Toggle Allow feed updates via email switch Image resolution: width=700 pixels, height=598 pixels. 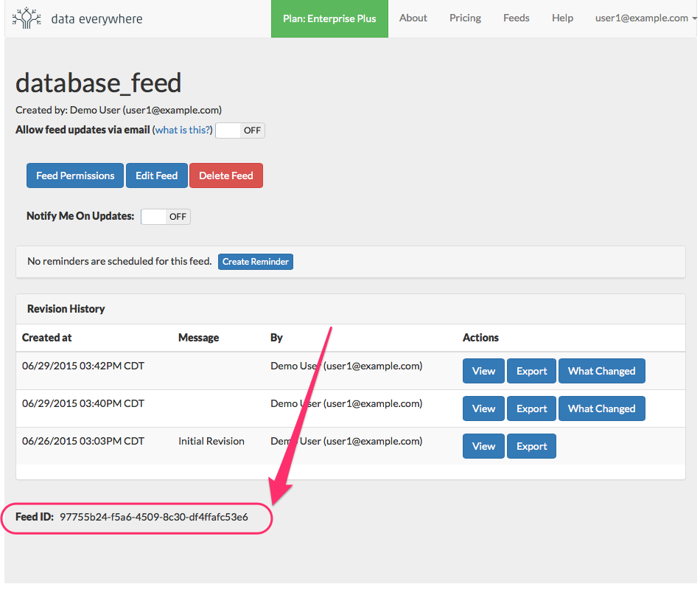point(240,131)
